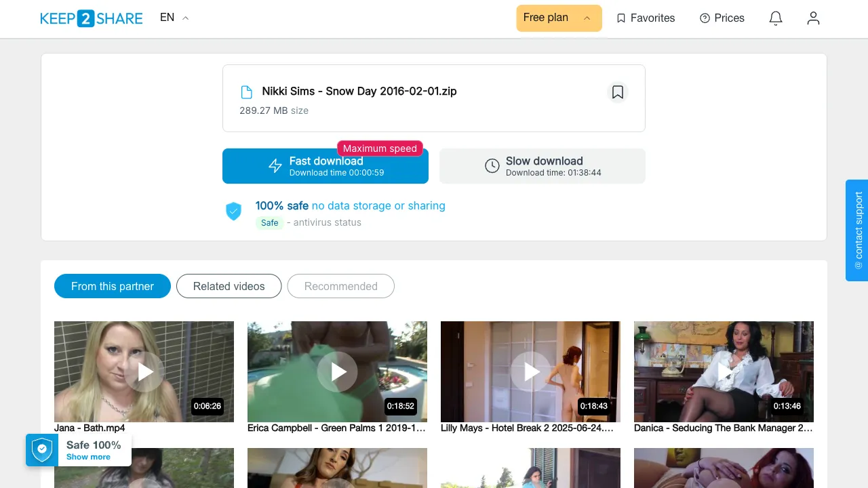Click Show more under Safe 100%
This screenshot has width=868, height=488.
click(x=88, y=457)
